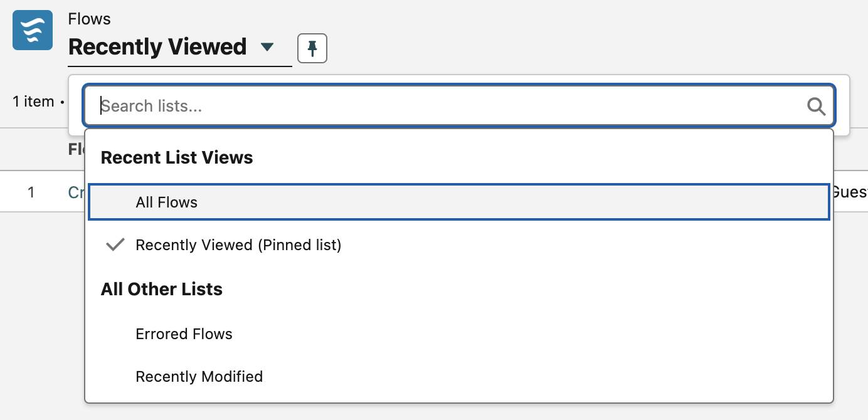Screen dimensions: 868x420
Task: Click the Flows app icon
Action: click(33, 30)
